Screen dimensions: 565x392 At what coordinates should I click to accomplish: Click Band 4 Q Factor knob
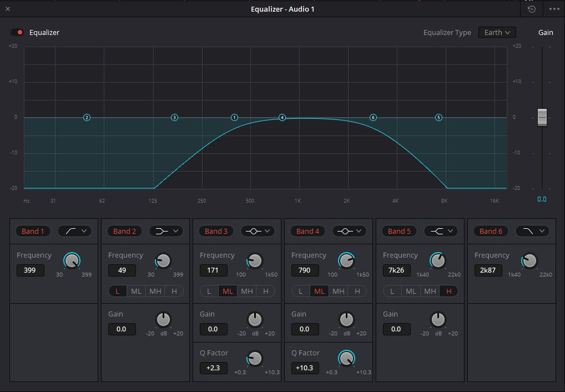(x=346, y=359)
